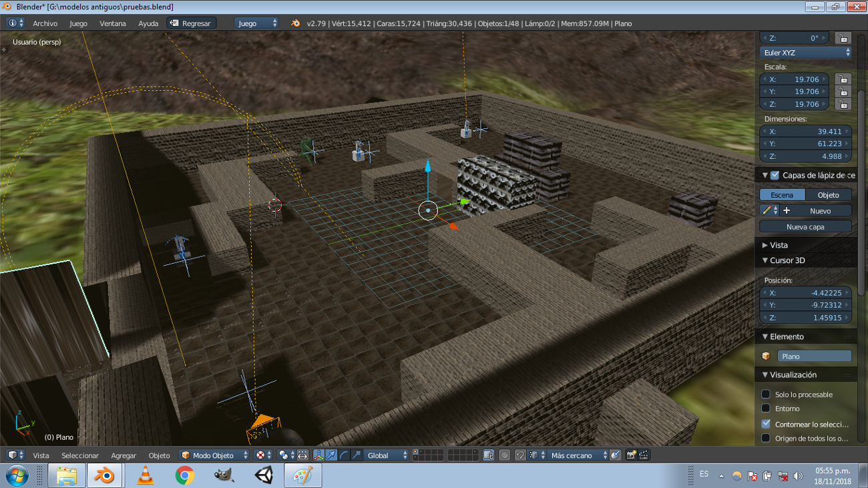Open the Agregar menu in viewport header
868x488 pixels.
pyautogui.click(x=124, y=455)
